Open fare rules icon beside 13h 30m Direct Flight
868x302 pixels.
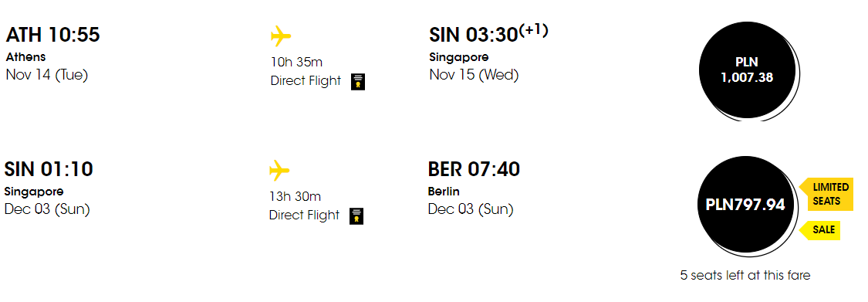click(356, 216)
